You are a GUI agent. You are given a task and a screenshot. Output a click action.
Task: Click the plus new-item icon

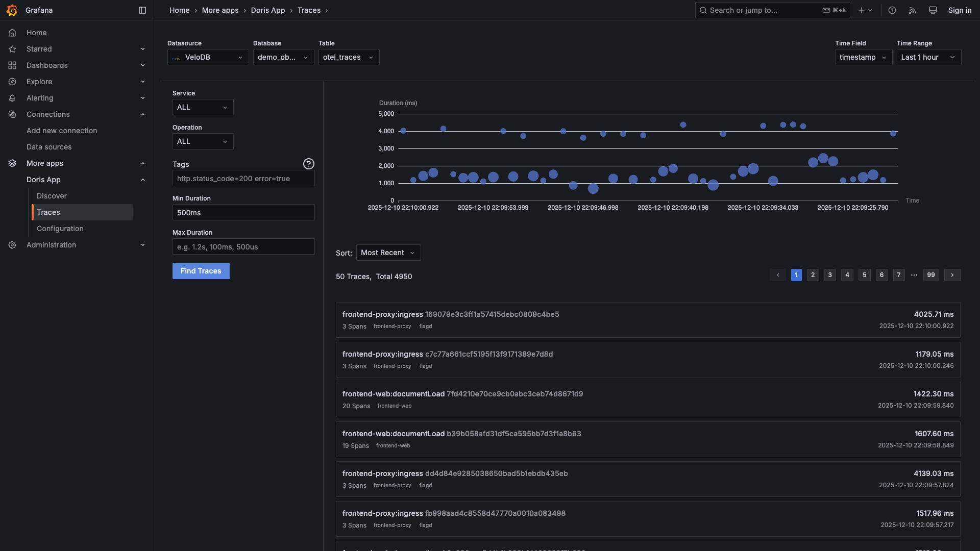[862, 10]
